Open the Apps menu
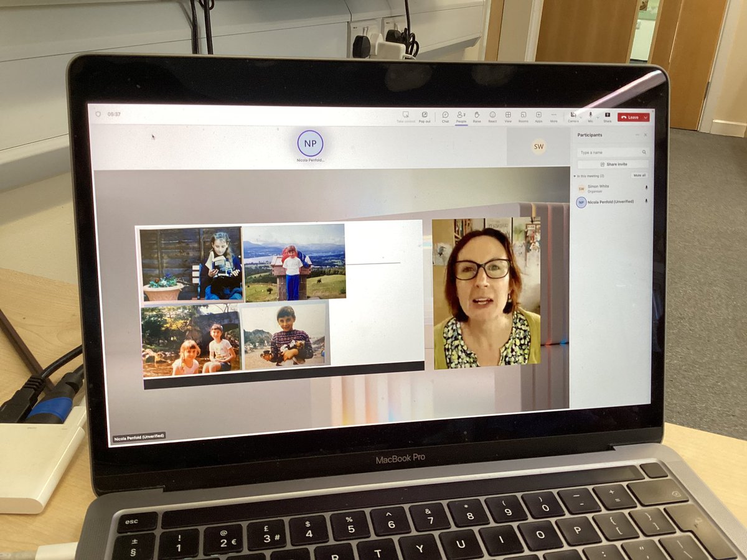The image size is (747, 560). pos(538,117)
